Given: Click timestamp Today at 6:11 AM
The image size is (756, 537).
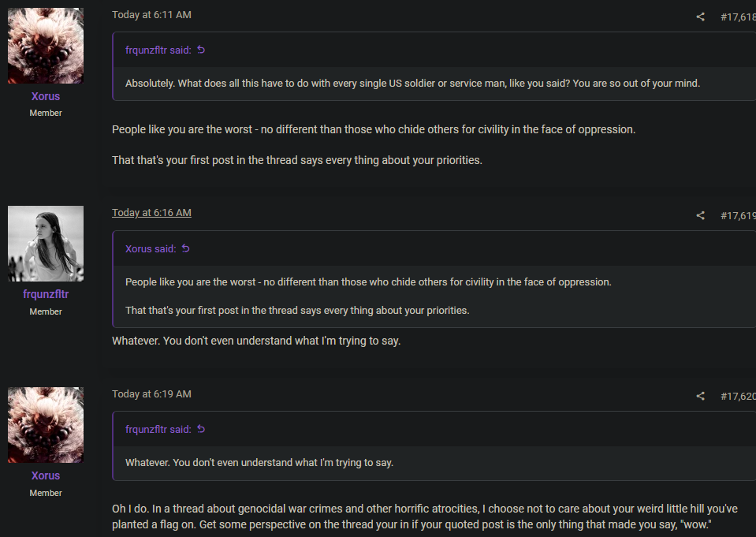Looking at the screenshot, I should tap(151, 15).
